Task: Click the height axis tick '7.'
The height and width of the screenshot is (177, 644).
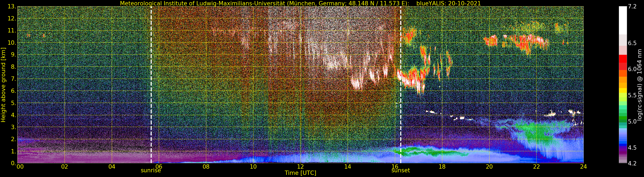Action: (13, 79)
